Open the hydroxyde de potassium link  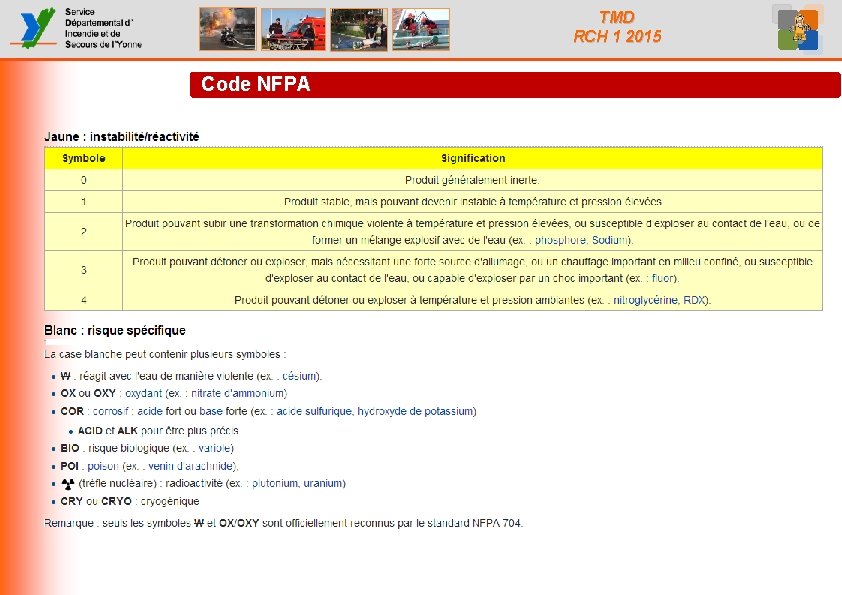(415, 411)
